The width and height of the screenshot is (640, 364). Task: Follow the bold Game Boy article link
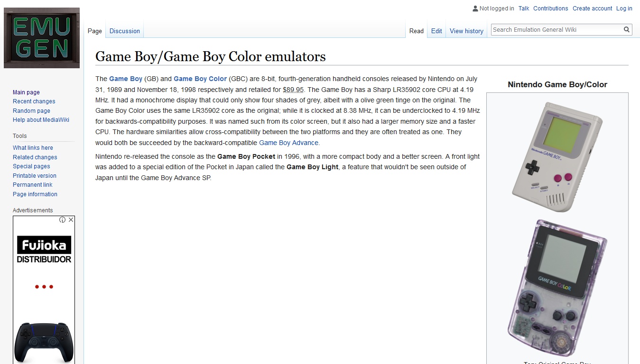(126, 79)
